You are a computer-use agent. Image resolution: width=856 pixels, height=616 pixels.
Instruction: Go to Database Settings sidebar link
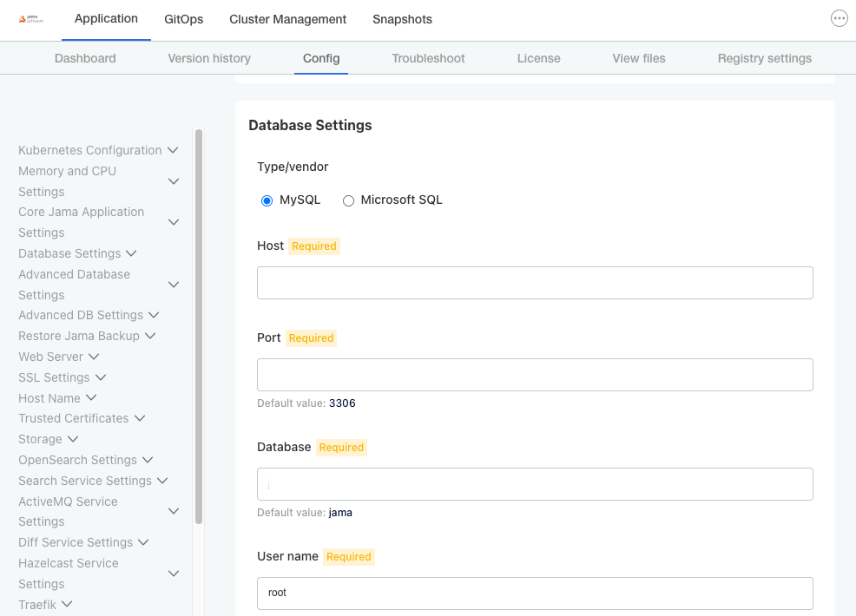(69, 253)
